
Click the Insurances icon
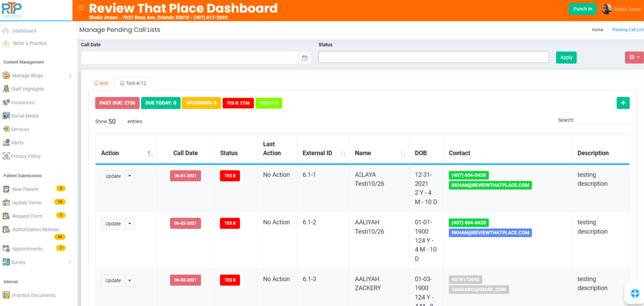(6, 103)
